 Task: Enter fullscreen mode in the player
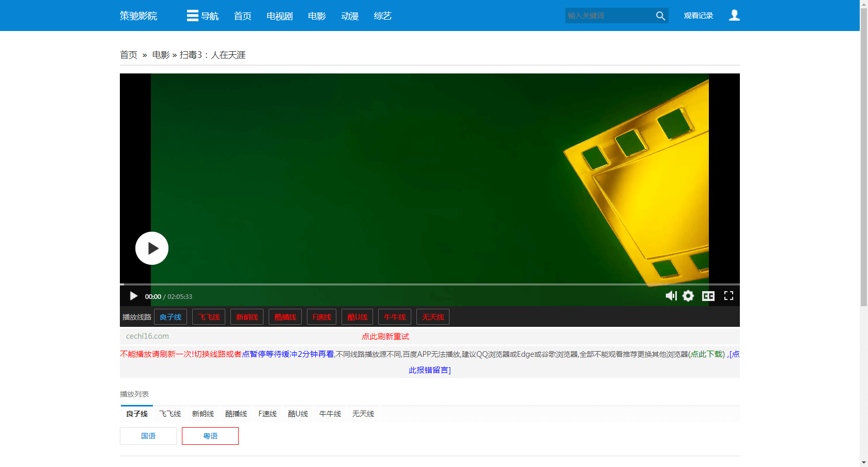(729, 296)
